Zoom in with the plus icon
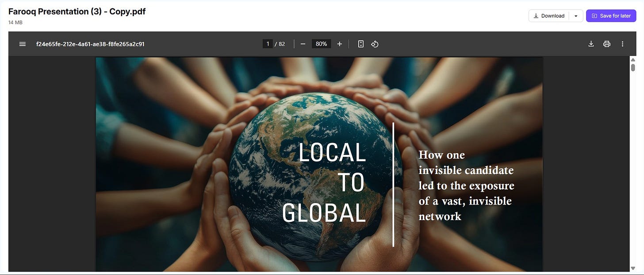644x275 pixels. coord(340,44)
